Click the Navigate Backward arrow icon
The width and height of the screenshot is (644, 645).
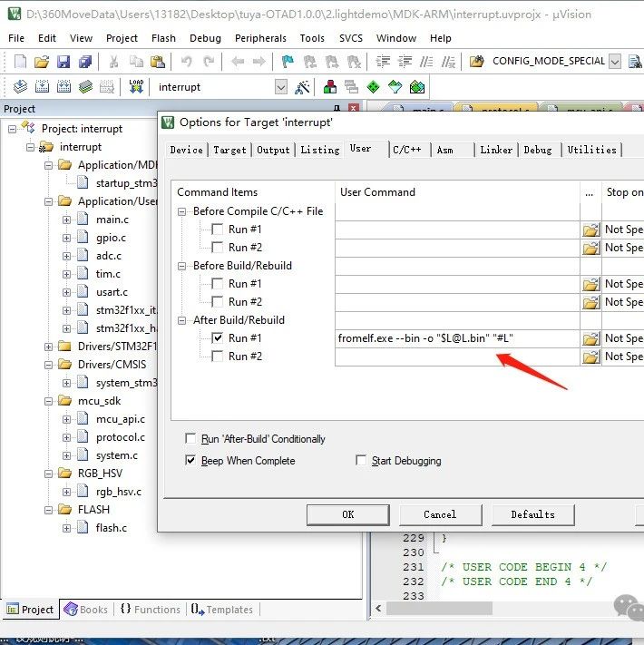[238, 62]
